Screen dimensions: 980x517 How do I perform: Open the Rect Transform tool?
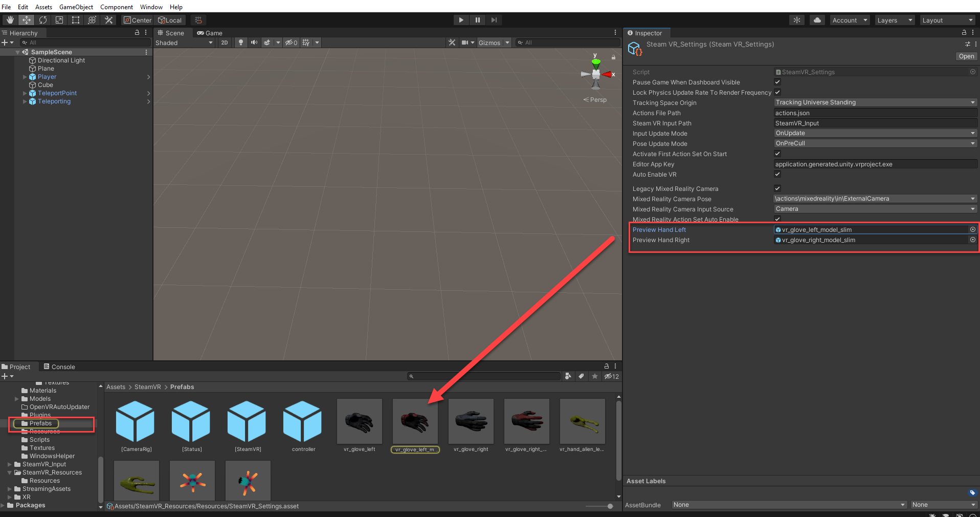pyautogui.click(x=76, y=20)
